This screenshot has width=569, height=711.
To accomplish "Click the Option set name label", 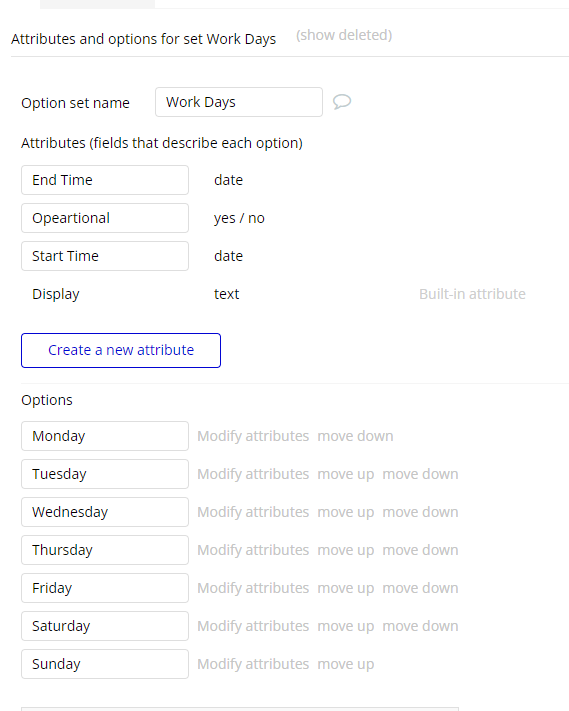I will point(75,103).
